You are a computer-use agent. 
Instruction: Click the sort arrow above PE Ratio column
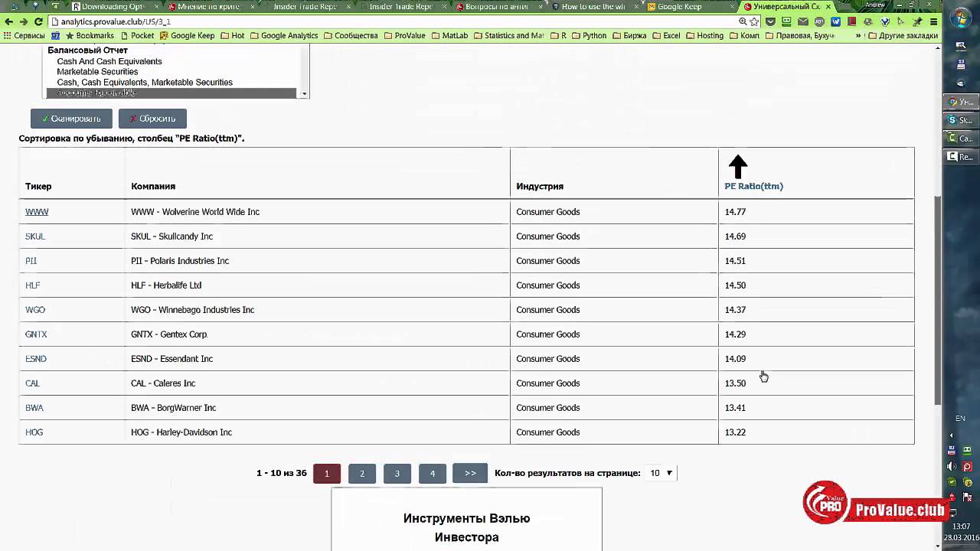[x=737, y=167]
